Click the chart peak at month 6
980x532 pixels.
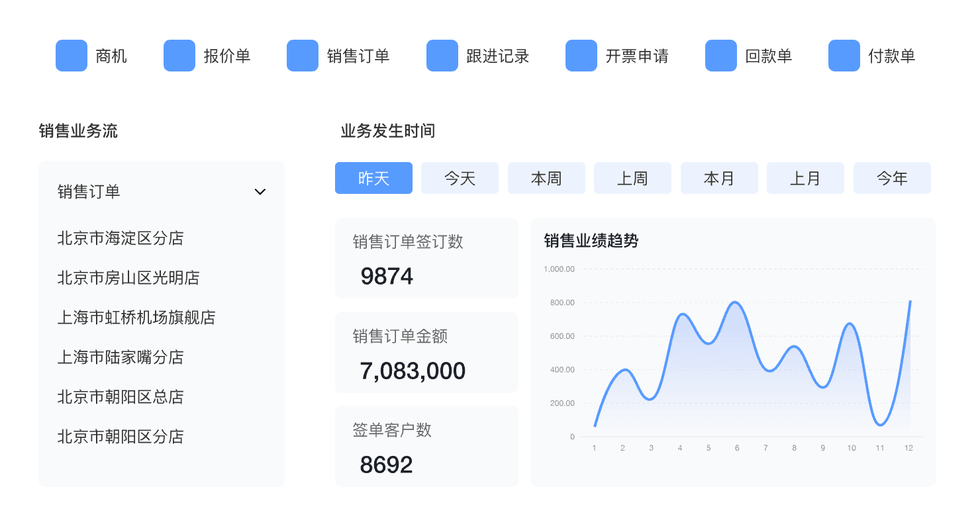735,302
